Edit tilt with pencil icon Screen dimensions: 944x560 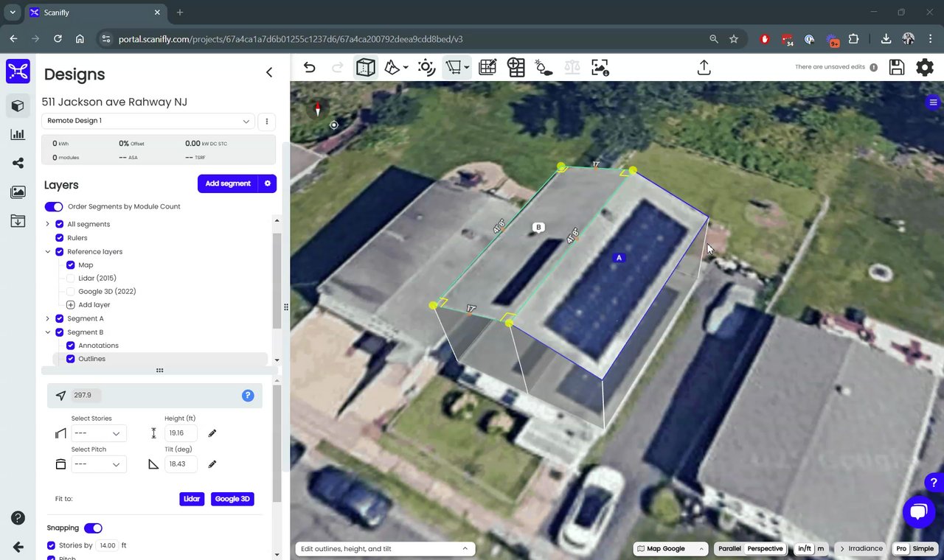pyautogui.click(x=212, y=464)
